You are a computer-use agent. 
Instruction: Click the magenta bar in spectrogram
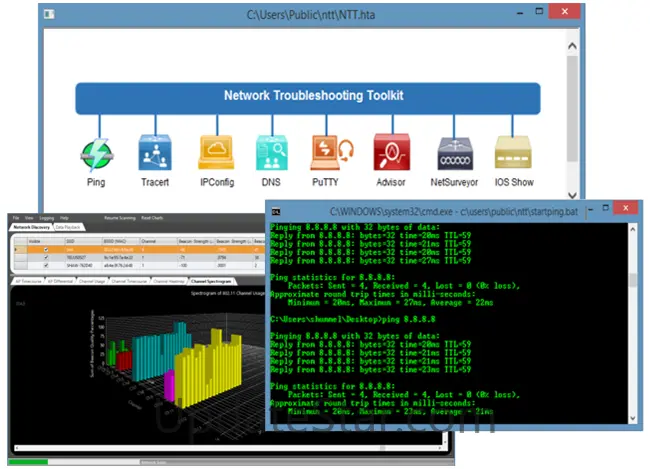pos(169,386)
